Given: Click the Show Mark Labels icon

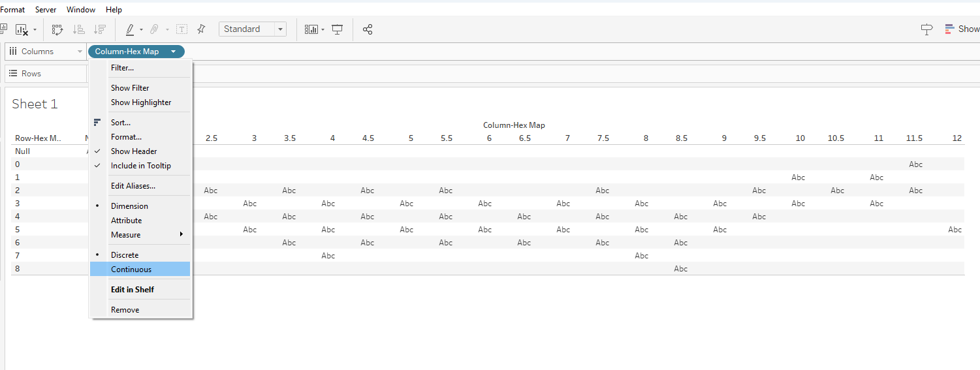Looking at the screenshot, I should pos(182,29).
